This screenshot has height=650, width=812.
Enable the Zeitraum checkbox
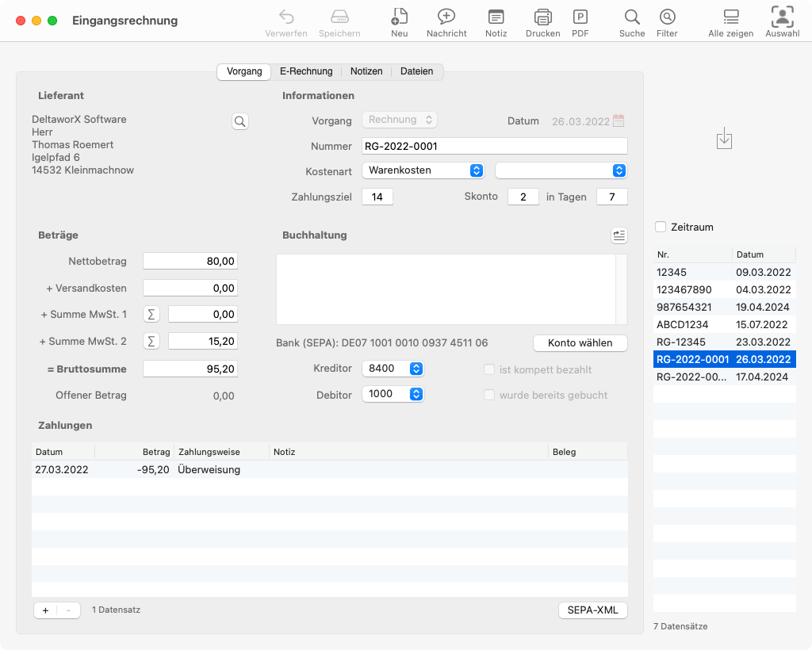coord(661,227)
